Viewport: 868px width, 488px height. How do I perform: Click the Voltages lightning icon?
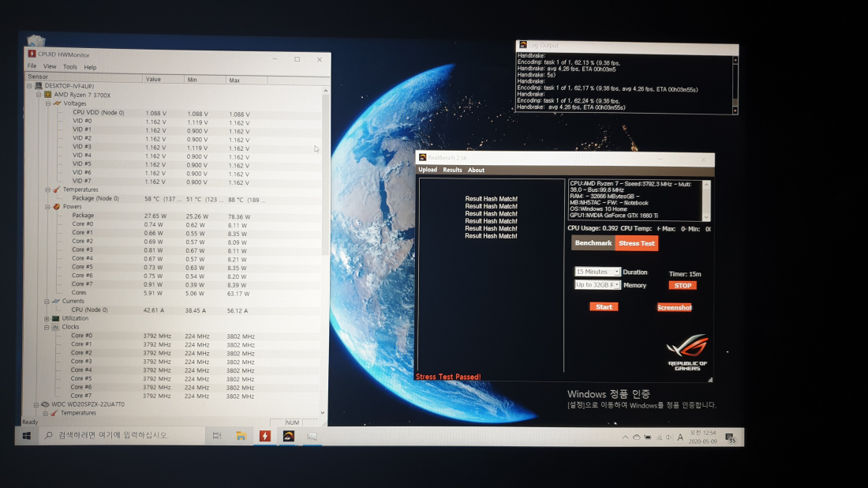click(x=57, y=103)
